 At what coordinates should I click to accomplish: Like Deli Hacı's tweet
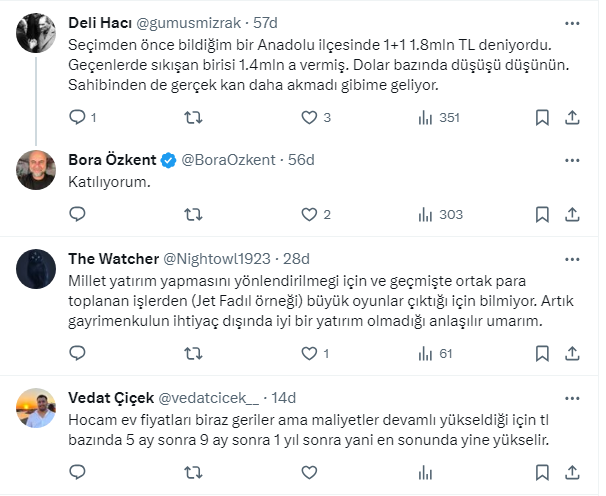point(309,118)
